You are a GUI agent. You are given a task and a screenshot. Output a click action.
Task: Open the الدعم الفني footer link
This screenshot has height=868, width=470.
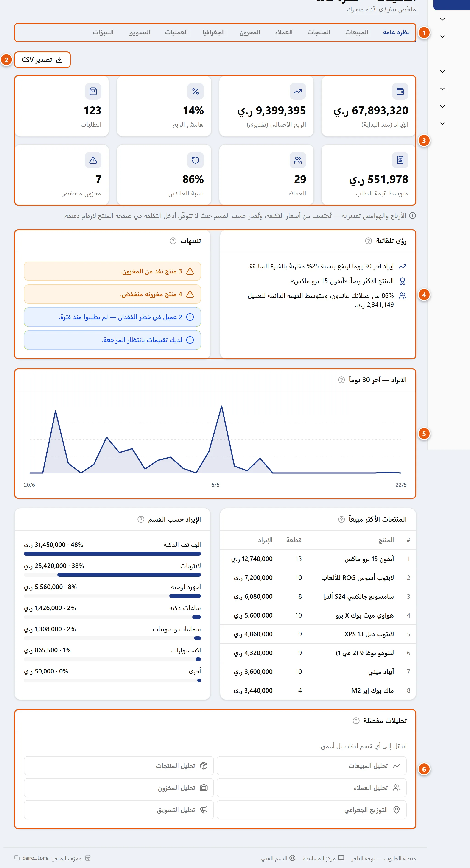coord(278,858)
